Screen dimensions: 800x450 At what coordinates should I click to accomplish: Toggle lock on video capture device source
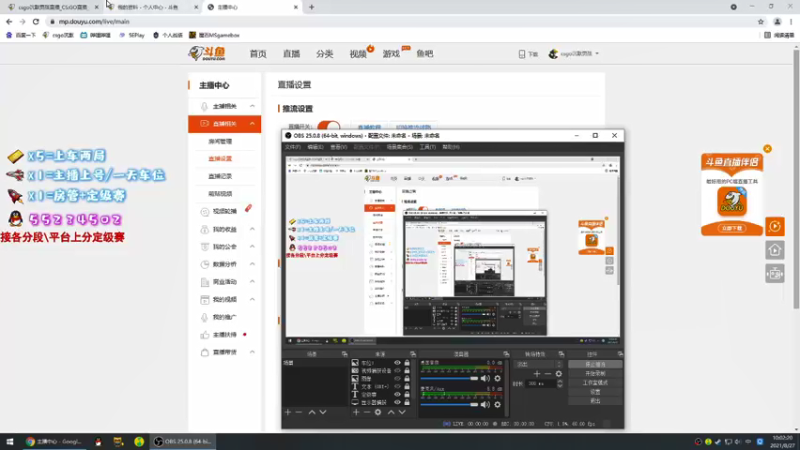click(407, 371)
